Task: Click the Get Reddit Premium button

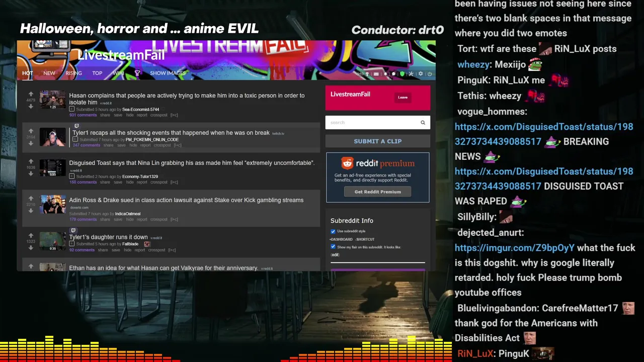Action: click(x=377, y=192)
